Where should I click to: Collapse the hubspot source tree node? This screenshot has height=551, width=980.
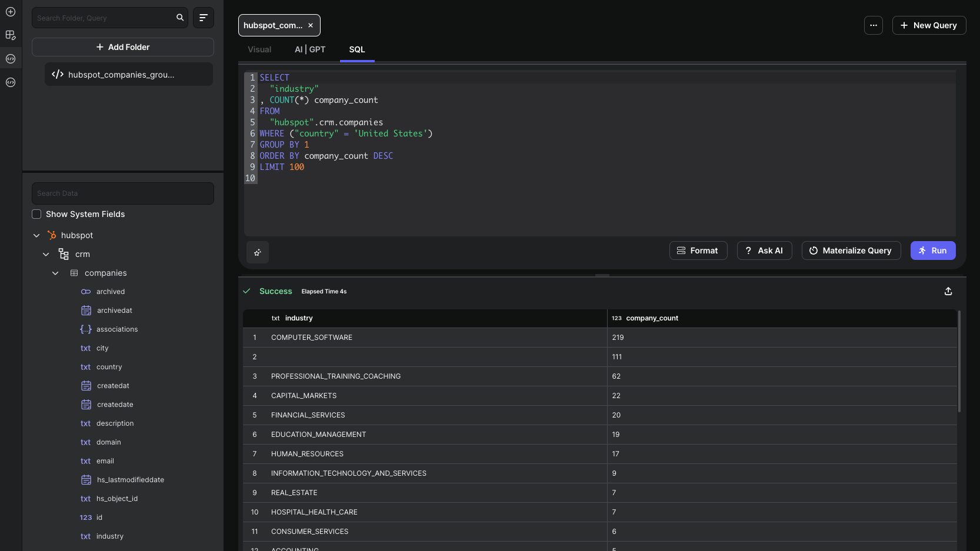click(36, 235)
